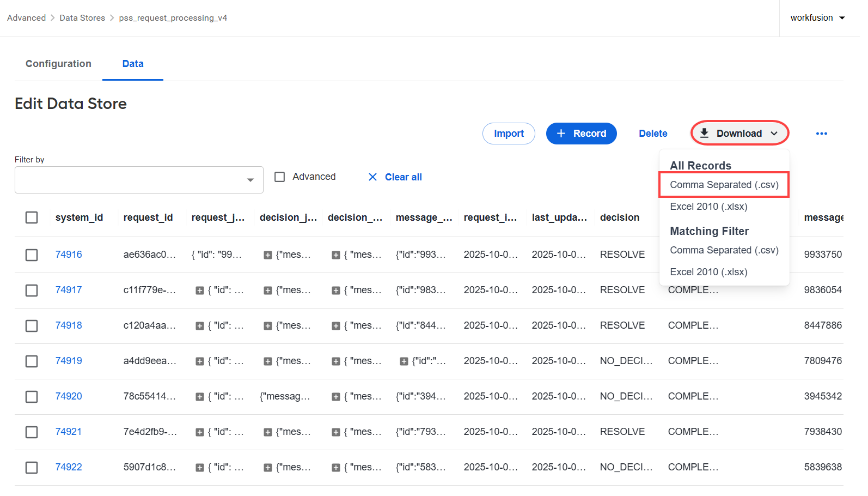This screenshot has height=496, width=868.
Task: Select the checkbox for record 74921
Action: pyautogui.click(x=32, y=432)
